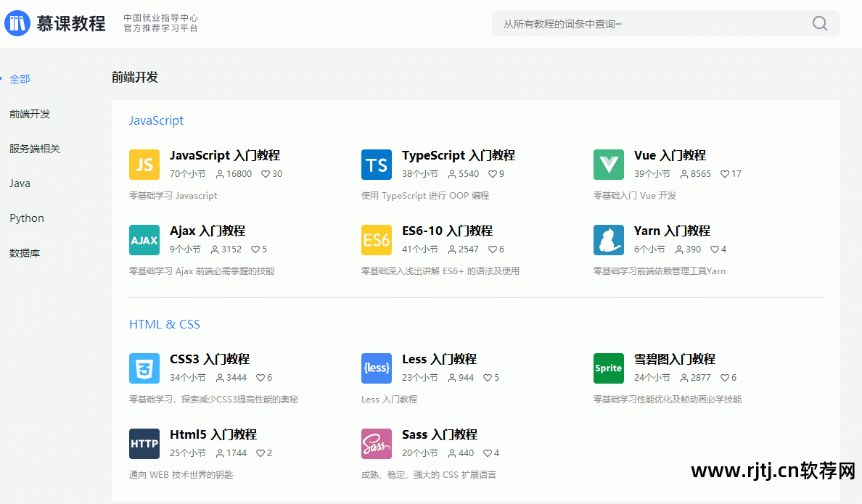Open the blue Less course icon

coord(376,368)
